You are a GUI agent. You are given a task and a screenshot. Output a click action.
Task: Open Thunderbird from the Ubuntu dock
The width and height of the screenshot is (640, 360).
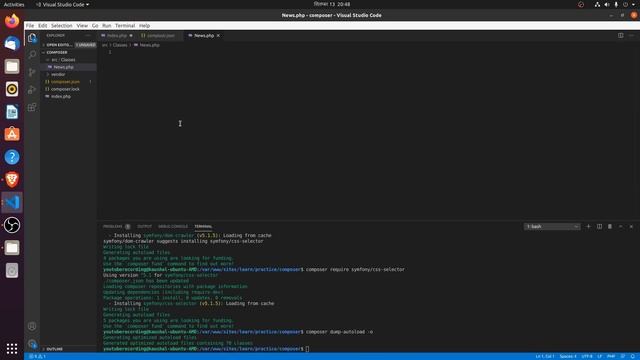(x=12, y=43)
